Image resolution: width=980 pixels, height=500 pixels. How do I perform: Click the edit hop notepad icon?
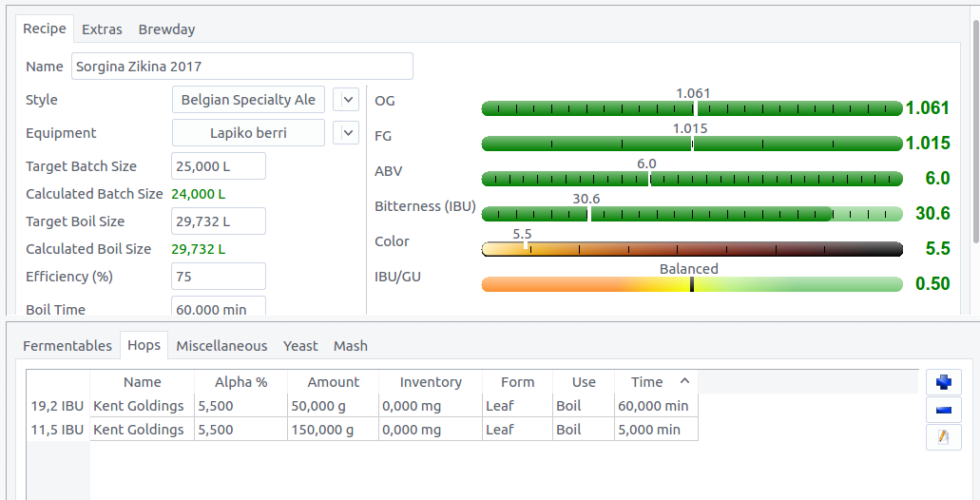pyautogui.click(x=943, y=437)
